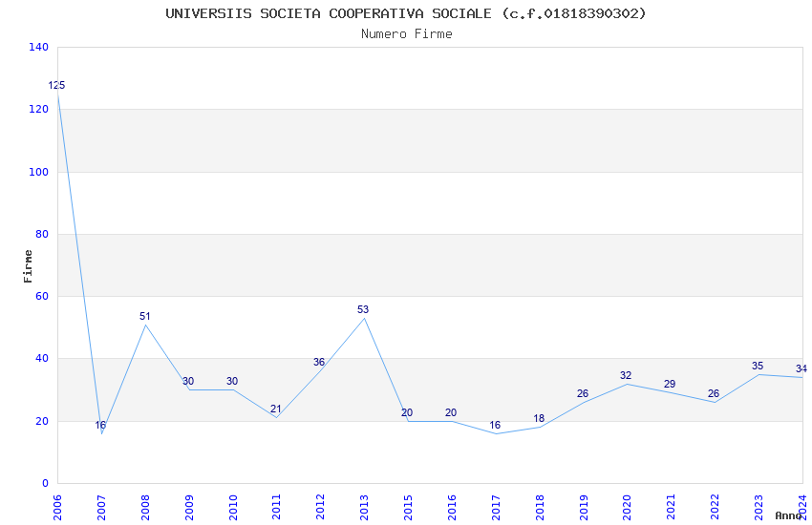
Task: Select y-axis tick label 60
Action: 42,296
